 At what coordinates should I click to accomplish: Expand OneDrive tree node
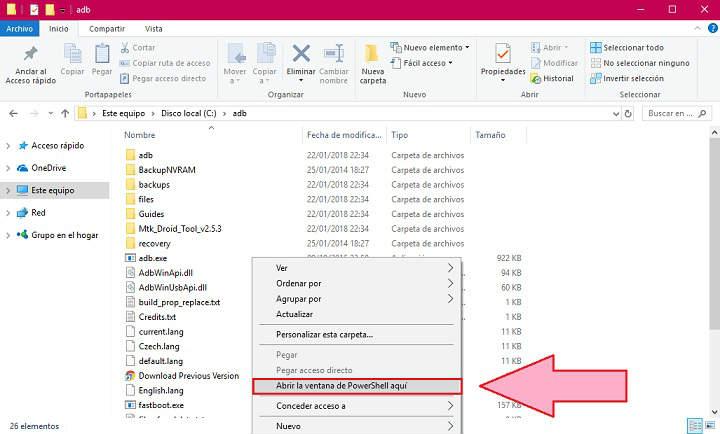click(x=8, y=168)
